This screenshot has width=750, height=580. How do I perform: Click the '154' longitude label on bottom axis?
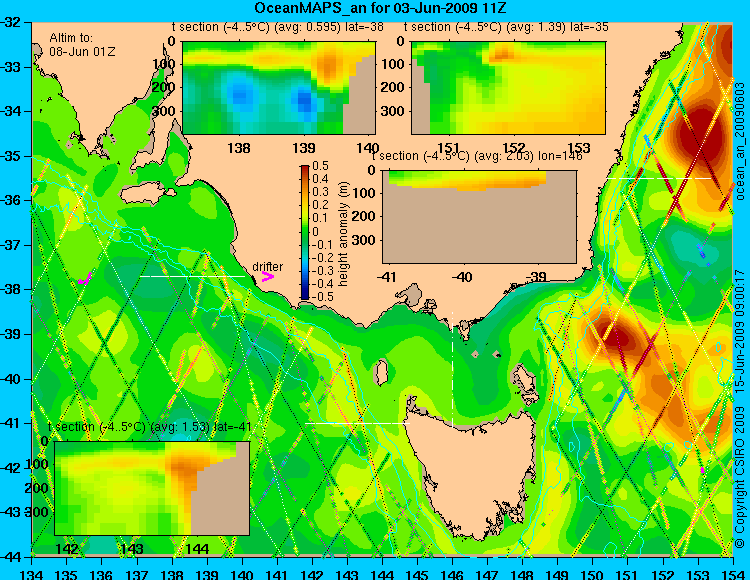[x=732, y=573]
